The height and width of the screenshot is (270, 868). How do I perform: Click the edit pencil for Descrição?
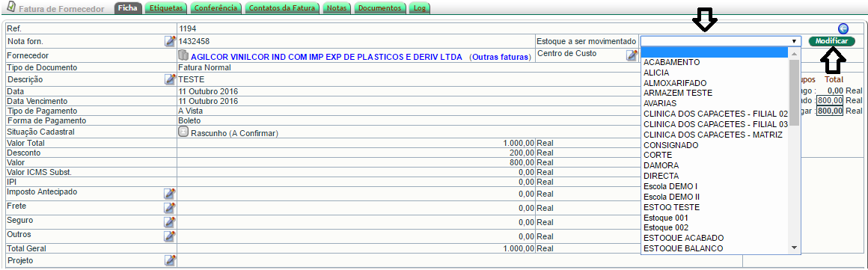tap(170, 79)
